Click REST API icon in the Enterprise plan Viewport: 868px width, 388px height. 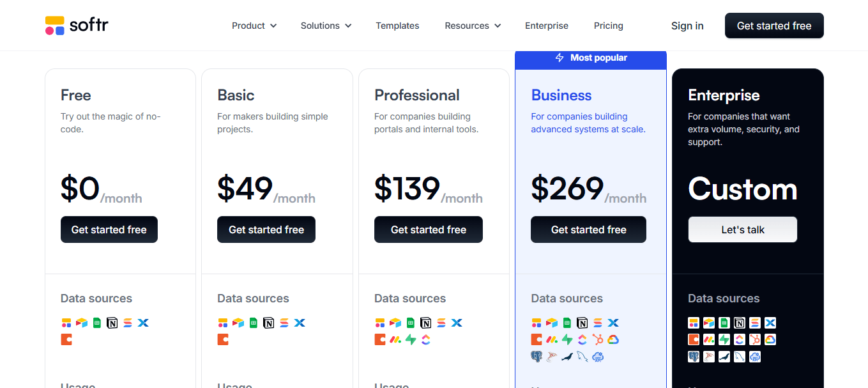click(x=755, y=357)
